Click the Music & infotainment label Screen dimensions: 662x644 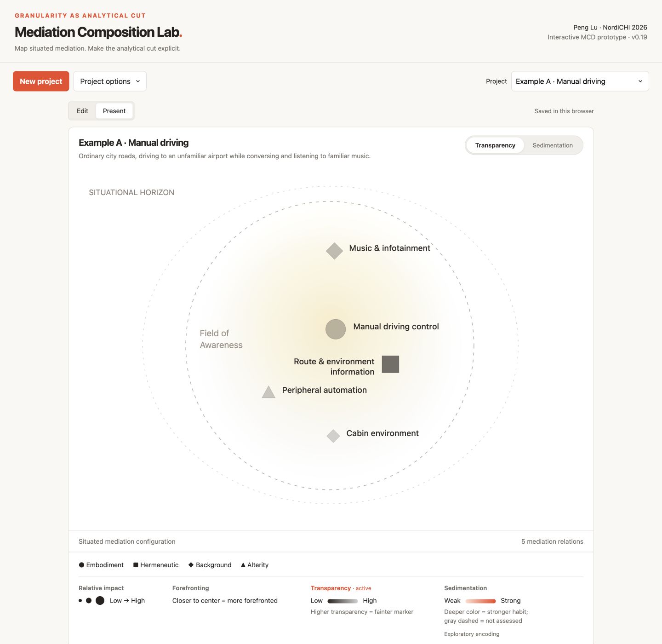[389, 248]
